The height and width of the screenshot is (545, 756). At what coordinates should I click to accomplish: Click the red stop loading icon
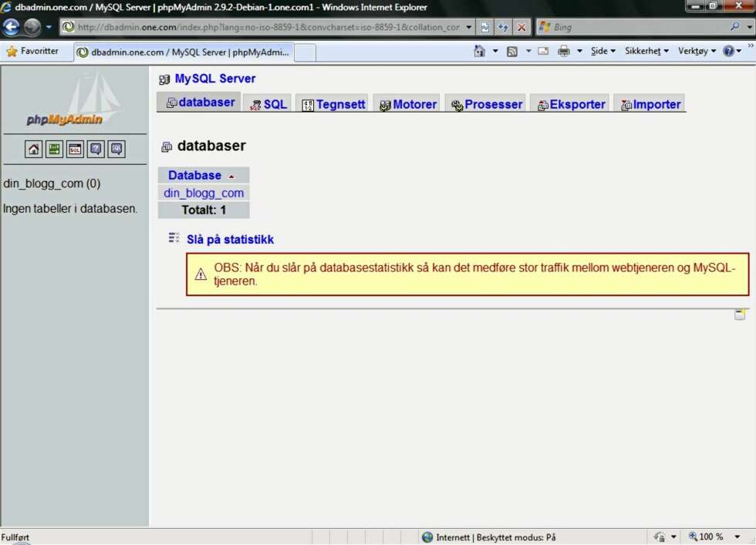pyautogui.click(x=521, y=27)
